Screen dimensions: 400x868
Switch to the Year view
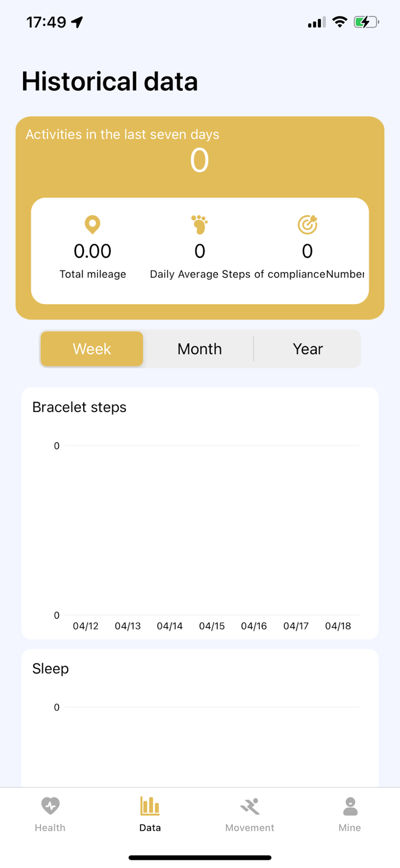click(x=308, y=349)
